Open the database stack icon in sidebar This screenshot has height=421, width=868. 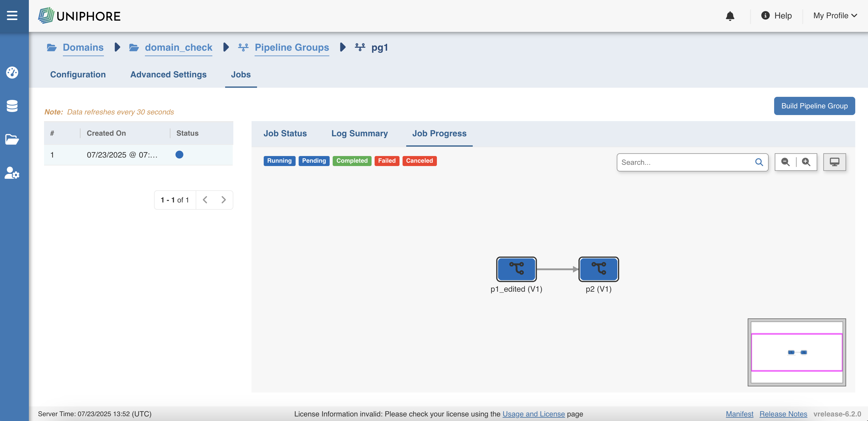point(12,106)
